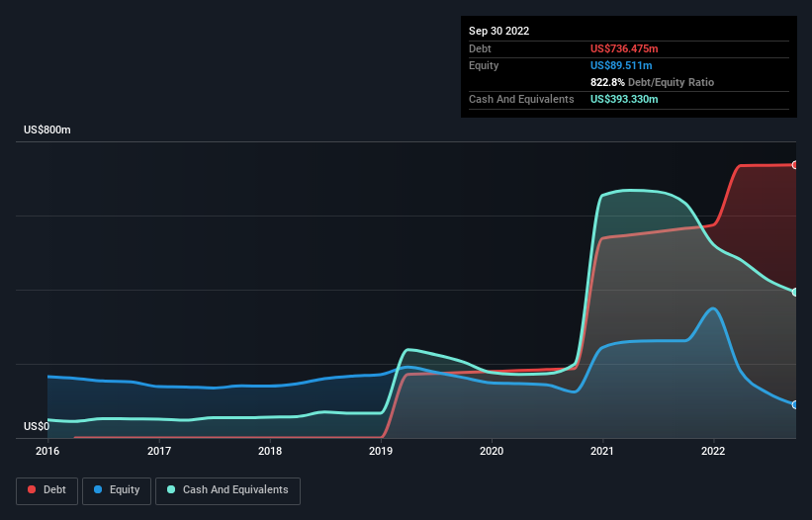
Task: Click the 2020 x-axis label
Action: [492, 451]
